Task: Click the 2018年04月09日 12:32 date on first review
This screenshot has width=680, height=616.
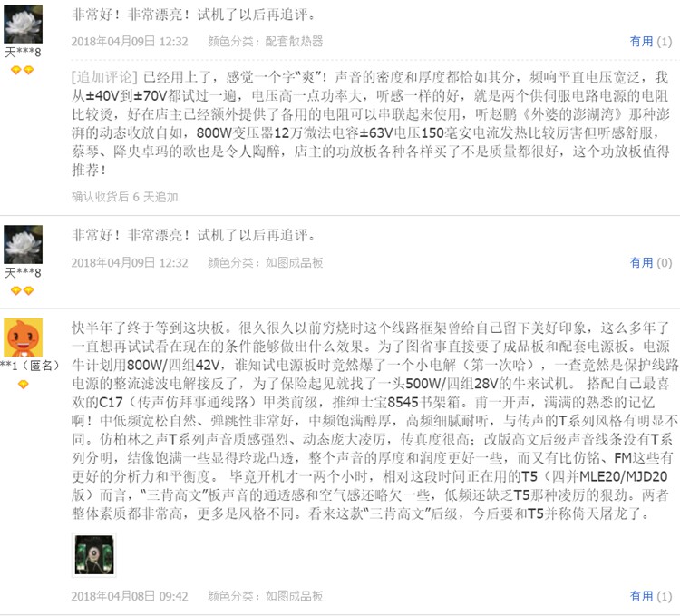Action: click(x=130, y=42)
